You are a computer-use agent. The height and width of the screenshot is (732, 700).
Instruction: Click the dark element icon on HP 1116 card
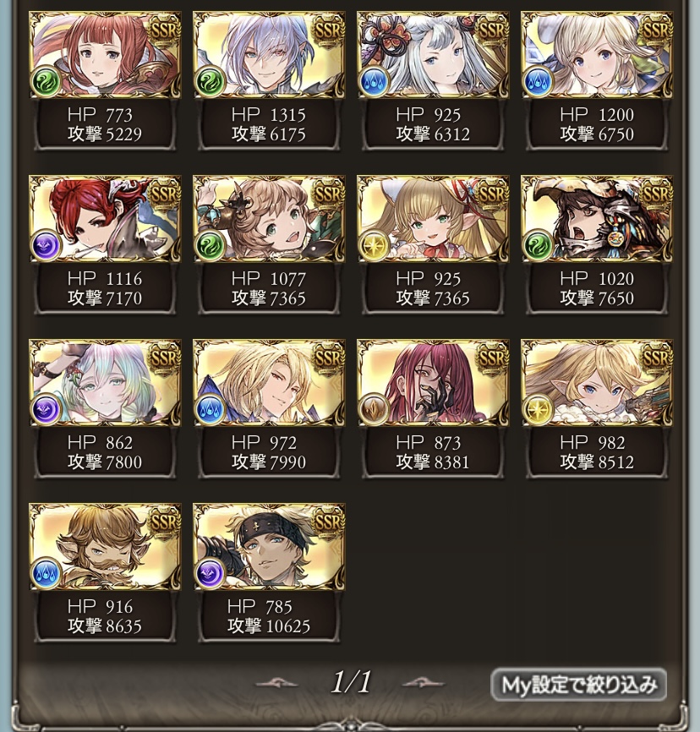click(x=46, y=246)
